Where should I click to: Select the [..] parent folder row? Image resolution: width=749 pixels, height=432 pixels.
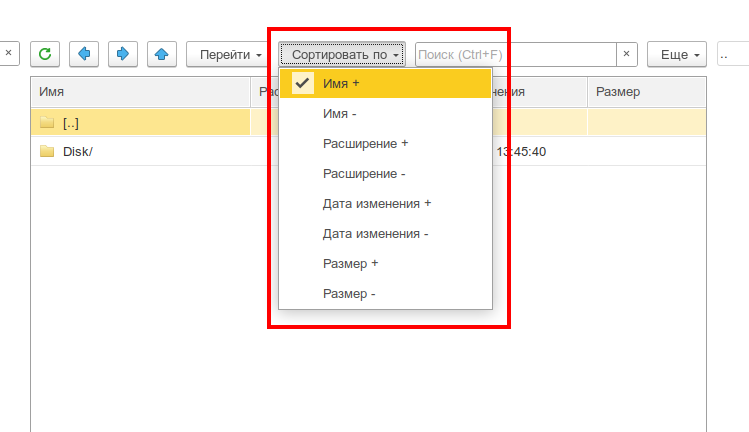click(368, 122)
